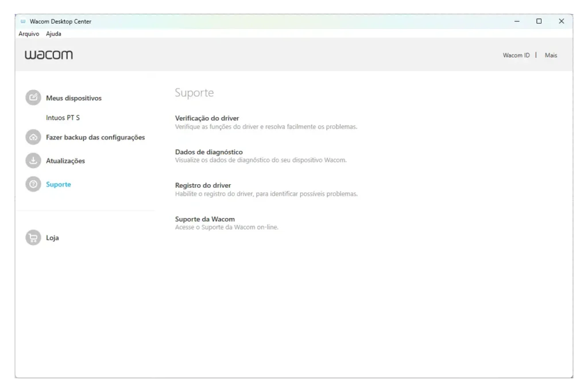
Task: Select Meus dispositivos in sidebar
Action: tap(74, 98)
